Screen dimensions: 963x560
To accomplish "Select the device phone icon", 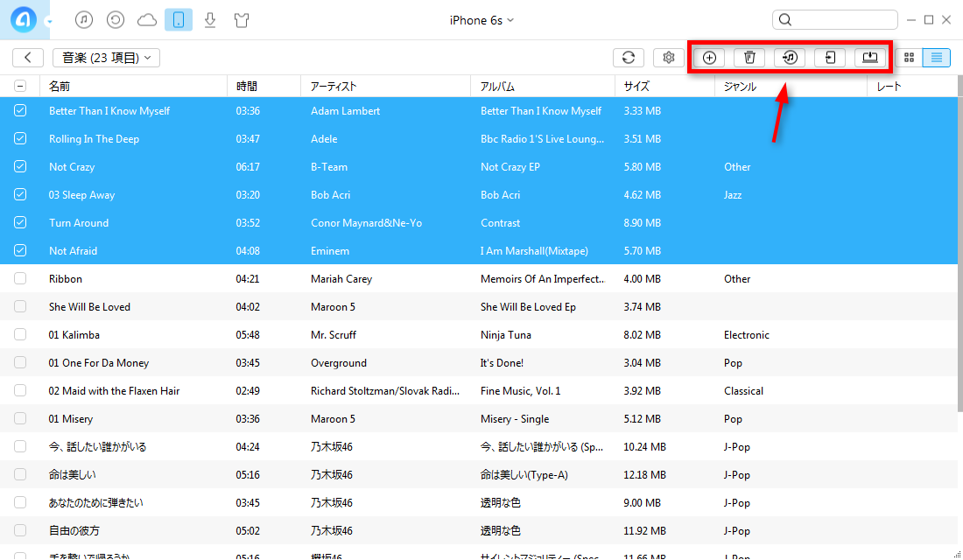I will 178,20.
